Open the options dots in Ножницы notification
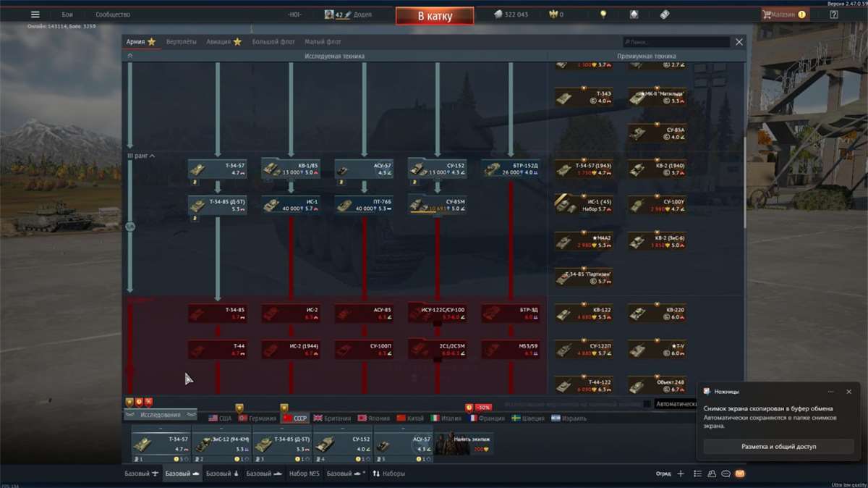Viewport: 868px width, 488px height. (830, 392)
